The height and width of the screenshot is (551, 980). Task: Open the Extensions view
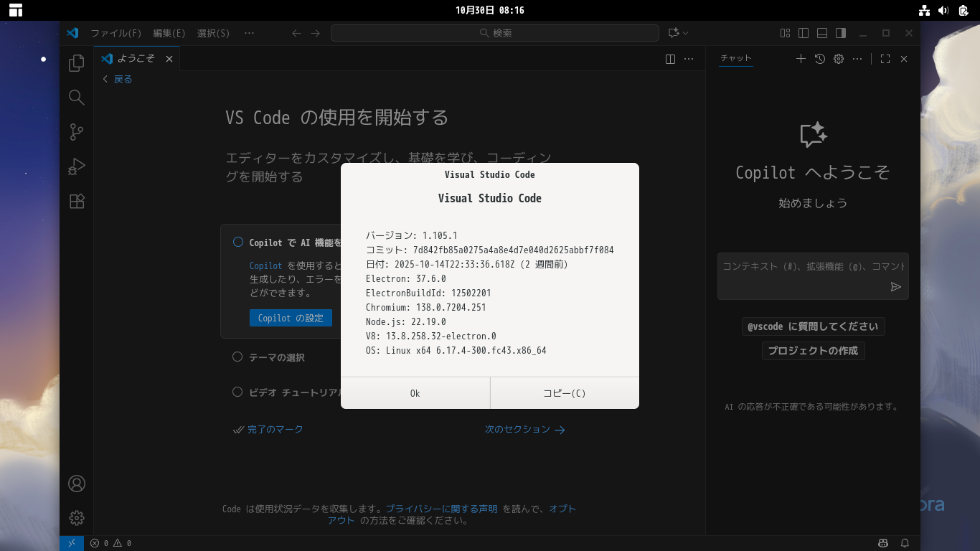click(77, 201)
